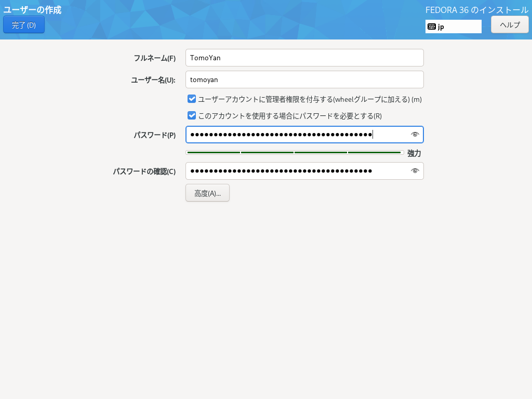Toggle password required for this account checkbox

coord(192,116)
